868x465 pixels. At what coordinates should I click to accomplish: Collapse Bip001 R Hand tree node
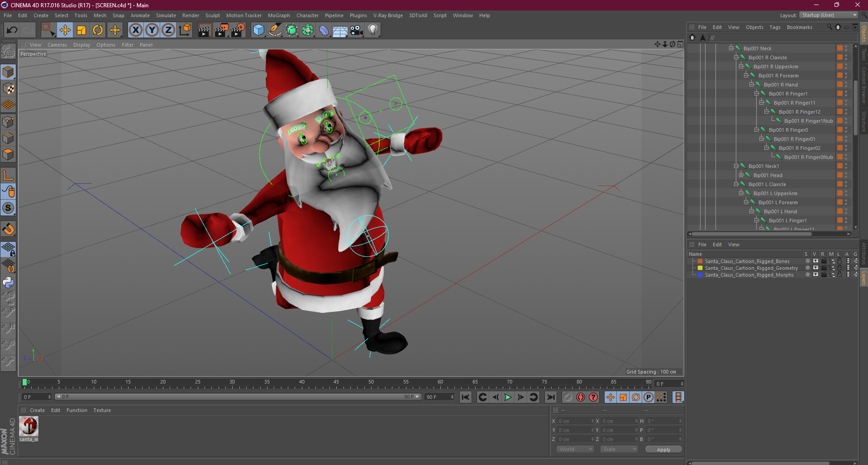751,85
